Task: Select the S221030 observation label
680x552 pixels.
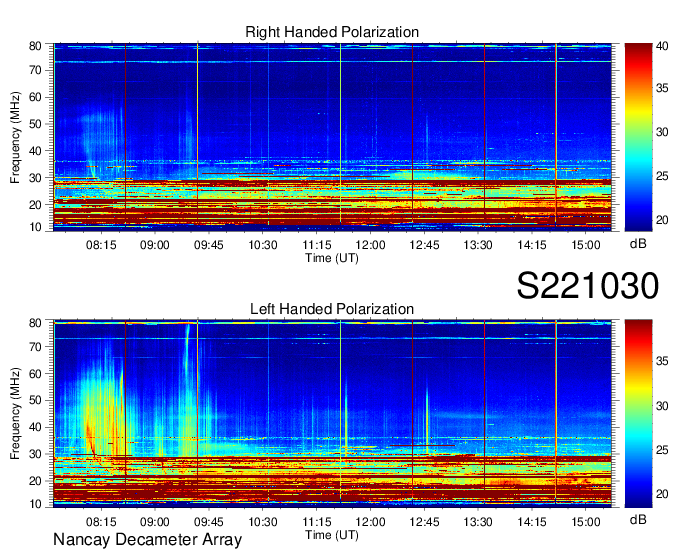Action: pyautogui.click(x=588, y=286)
